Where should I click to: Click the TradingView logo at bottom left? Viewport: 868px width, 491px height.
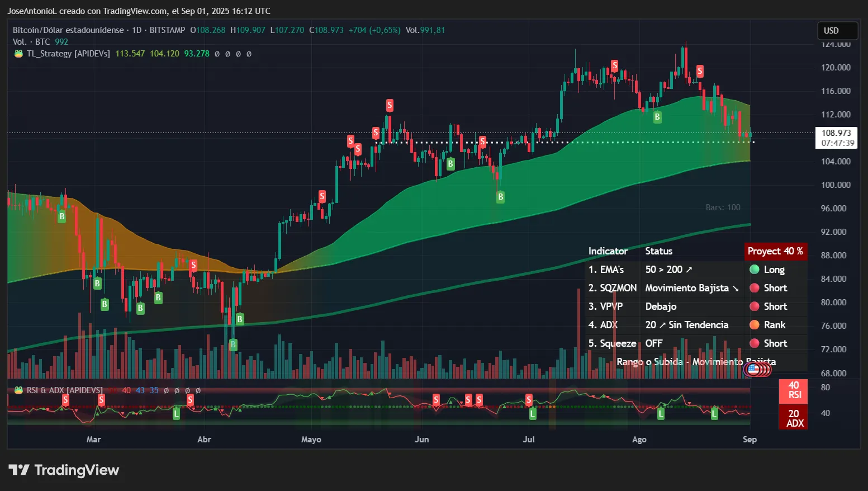pyautogui.click(x=63, y=470)
